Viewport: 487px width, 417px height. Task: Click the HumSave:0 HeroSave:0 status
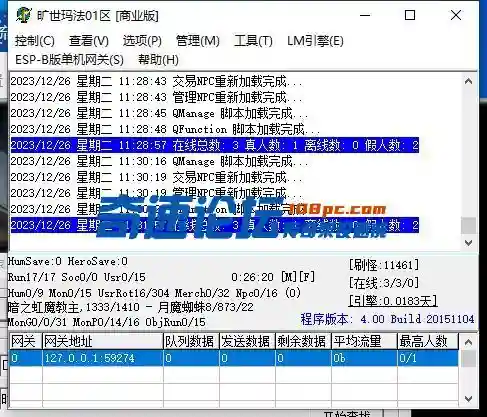click(x=68, y=261)
